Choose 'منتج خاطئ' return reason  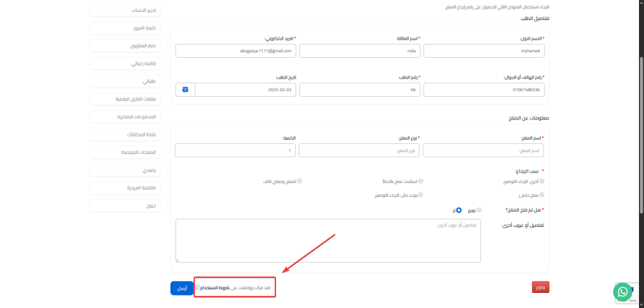click(x=542, y=195)
